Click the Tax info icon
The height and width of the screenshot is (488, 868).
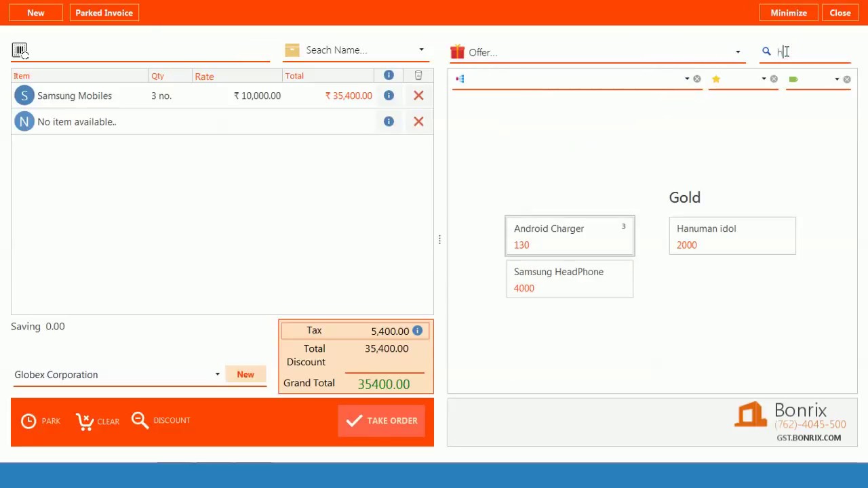pyautogui.click(x=417, y=331)
